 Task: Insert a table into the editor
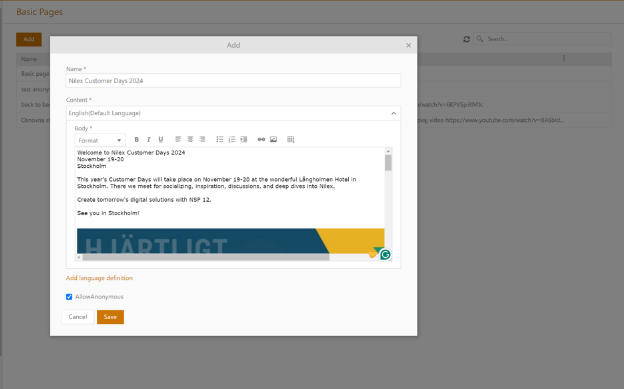pos(291,139)
